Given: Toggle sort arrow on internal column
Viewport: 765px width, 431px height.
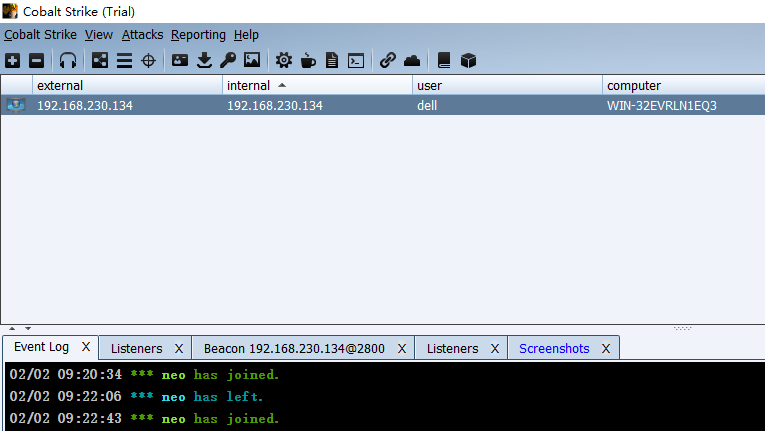Looking at the screenshot, I should 282,85.
